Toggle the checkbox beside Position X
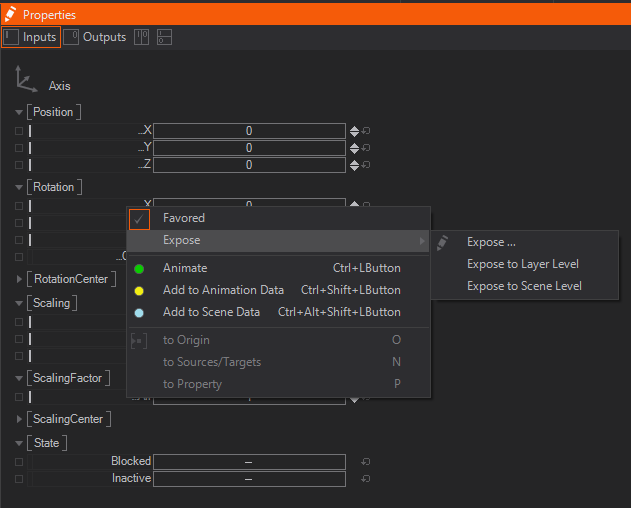This screenshot has height=508, width=631. pos(18,131)
